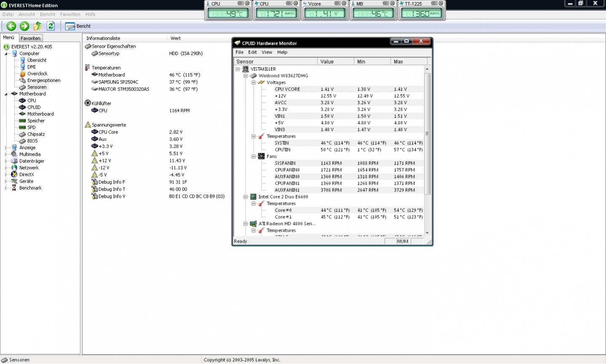
Task: Open View menu in Hardware Monitor
Action: [267, 52]
